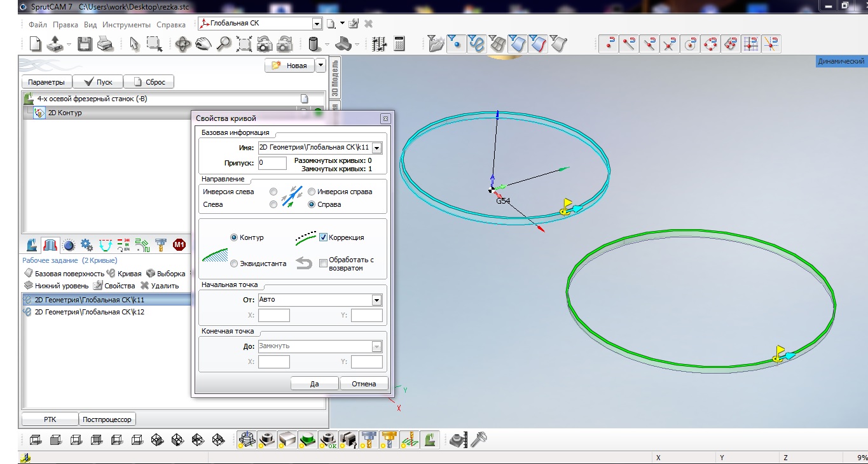
Task: Open the Файл menu
Action: coord(38,25)
